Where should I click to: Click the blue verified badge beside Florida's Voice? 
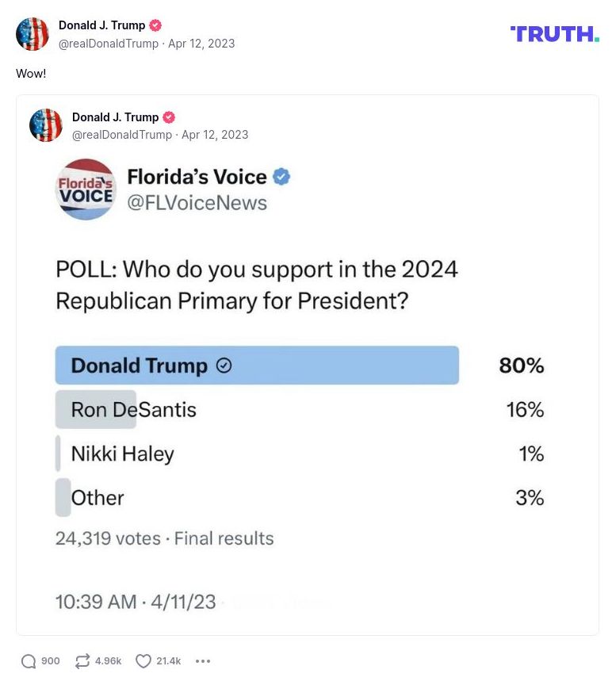pos(281,176)
